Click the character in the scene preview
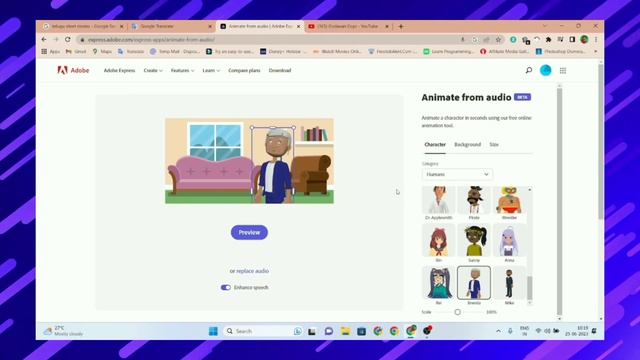The height and width of the screenshot is (360, 640). point(273,165)
